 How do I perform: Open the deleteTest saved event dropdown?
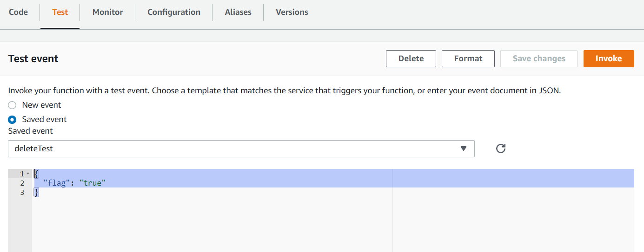pos(241,149)
